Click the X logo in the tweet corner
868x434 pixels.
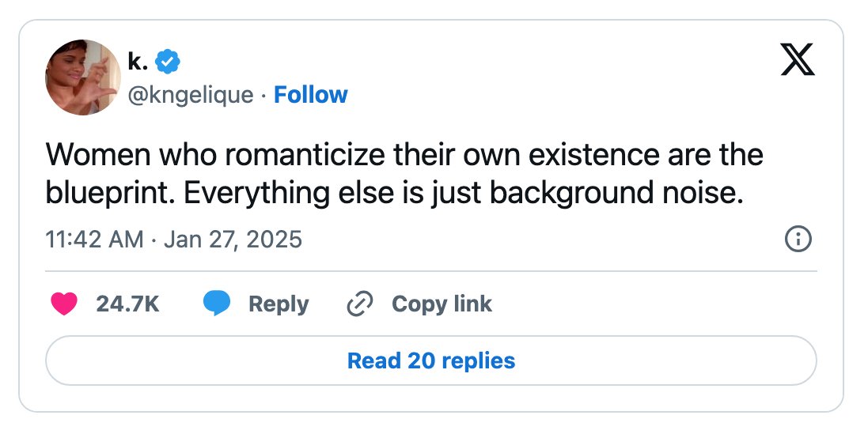(x=798, y=59)
